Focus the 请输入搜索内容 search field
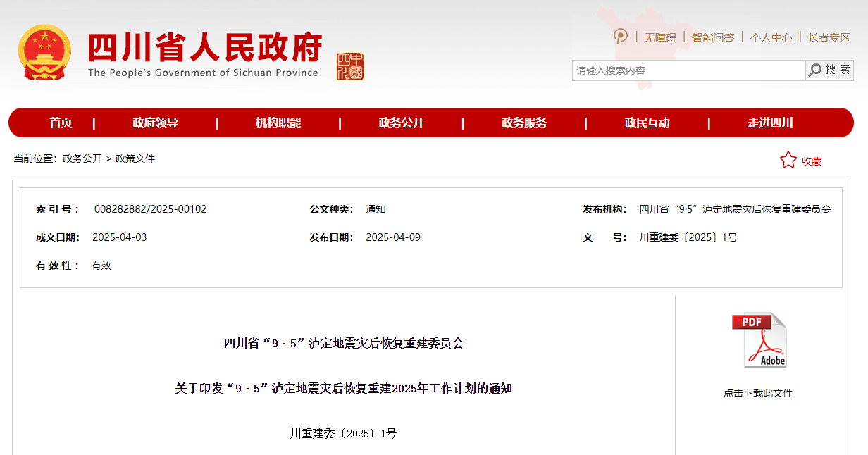868x455 pixels. click(x=688, y=70)
